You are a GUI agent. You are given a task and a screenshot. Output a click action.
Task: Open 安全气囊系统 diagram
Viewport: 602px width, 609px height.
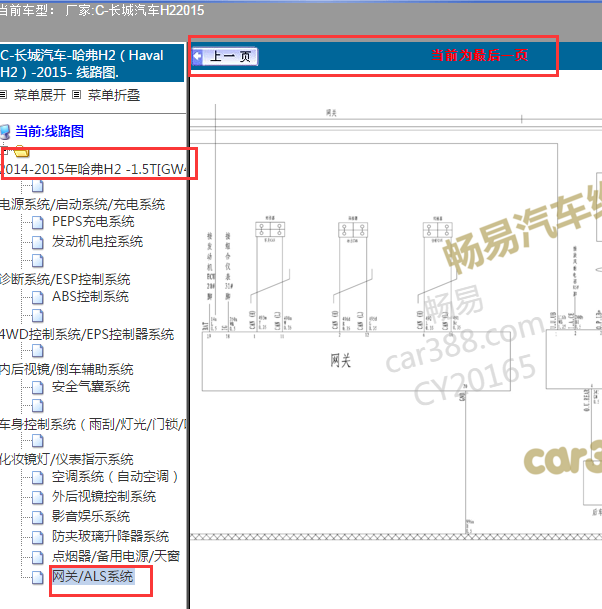(91, 387)
